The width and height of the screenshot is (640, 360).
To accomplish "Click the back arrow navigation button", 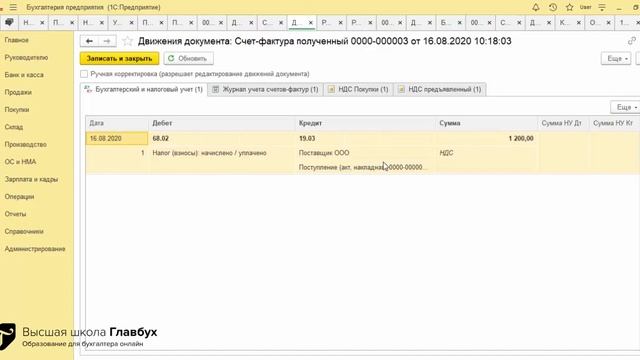I will (89, 41).
